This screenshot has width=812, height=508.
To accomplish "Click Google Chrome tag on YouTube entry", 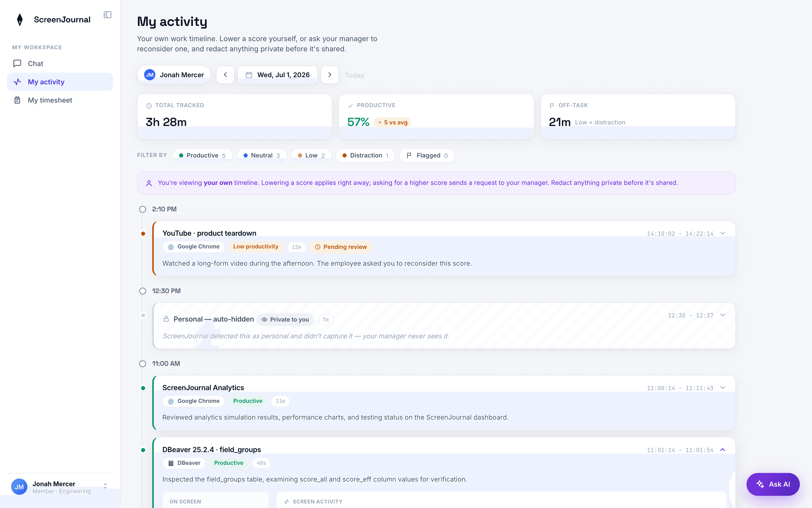I will tap(194, 247).
